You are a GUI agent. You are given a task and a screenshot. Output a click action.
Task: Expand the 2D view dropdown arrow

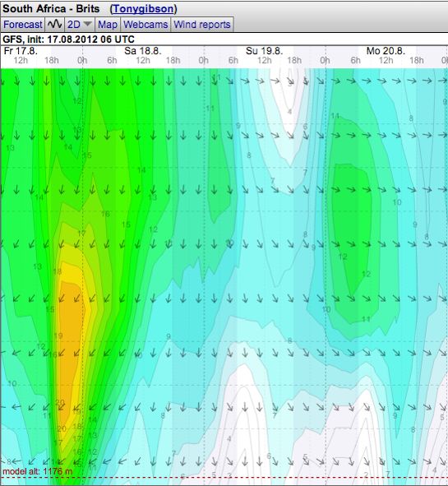pyautogui.click(x=88, y=24)
